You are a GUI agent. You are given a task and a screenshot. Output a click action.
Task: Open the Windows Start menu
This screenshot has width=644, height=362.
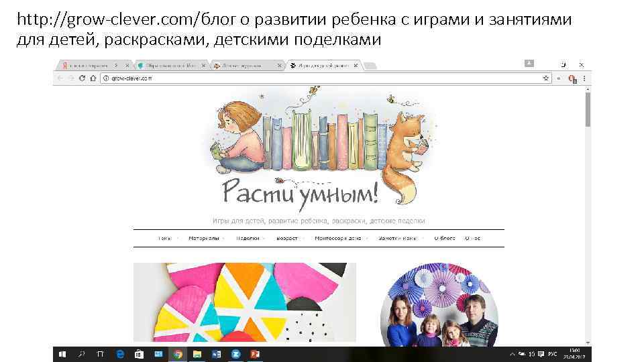tap(62, 354)
